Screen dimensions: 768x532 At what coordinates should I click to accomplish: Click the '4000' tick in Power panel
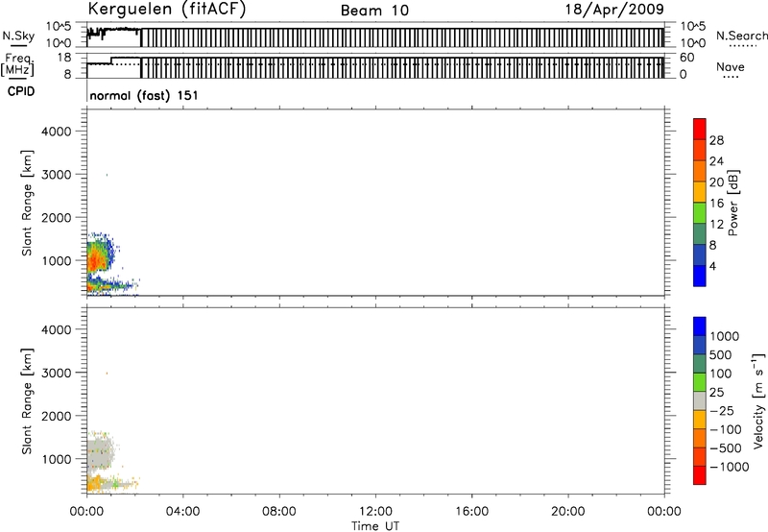click(56, 132)
